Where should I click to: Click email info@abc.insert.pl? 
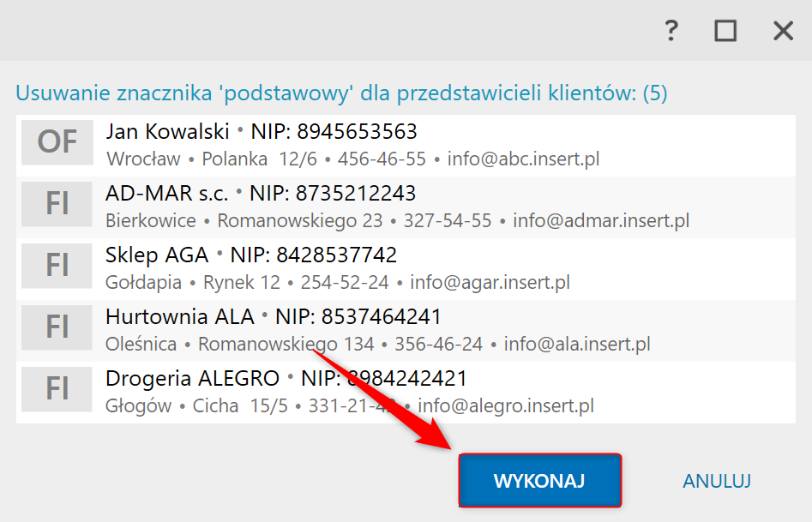coord(524,159)
